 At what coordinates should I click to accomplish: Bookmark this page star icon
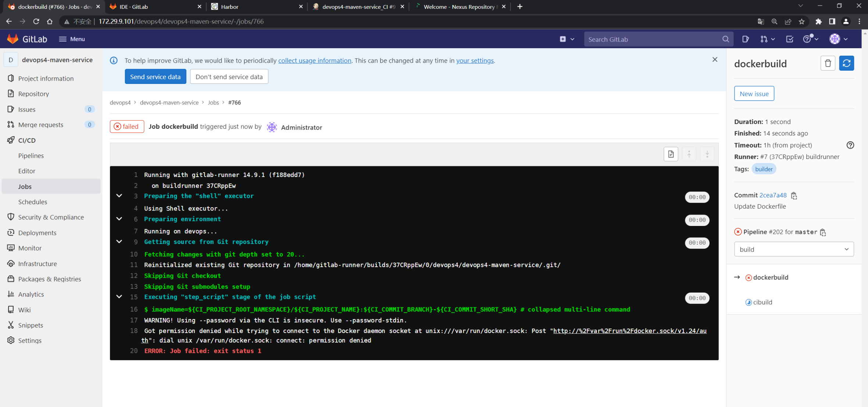[802, 21]
